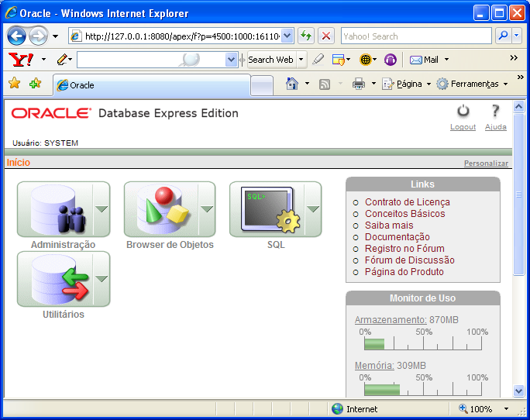The width and height of the screenshot is (530, 420).
Task: Click the Logout link text
Action: pos(463,127)
